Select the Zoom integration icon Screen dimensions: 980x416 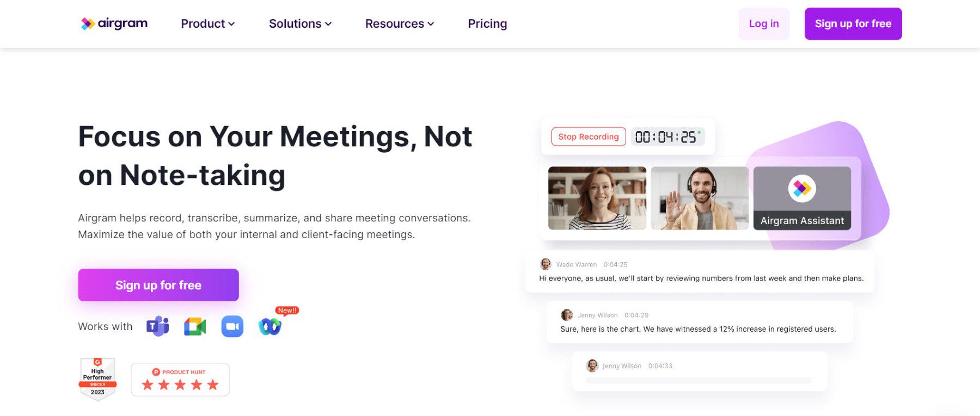[x=232, y=325]
